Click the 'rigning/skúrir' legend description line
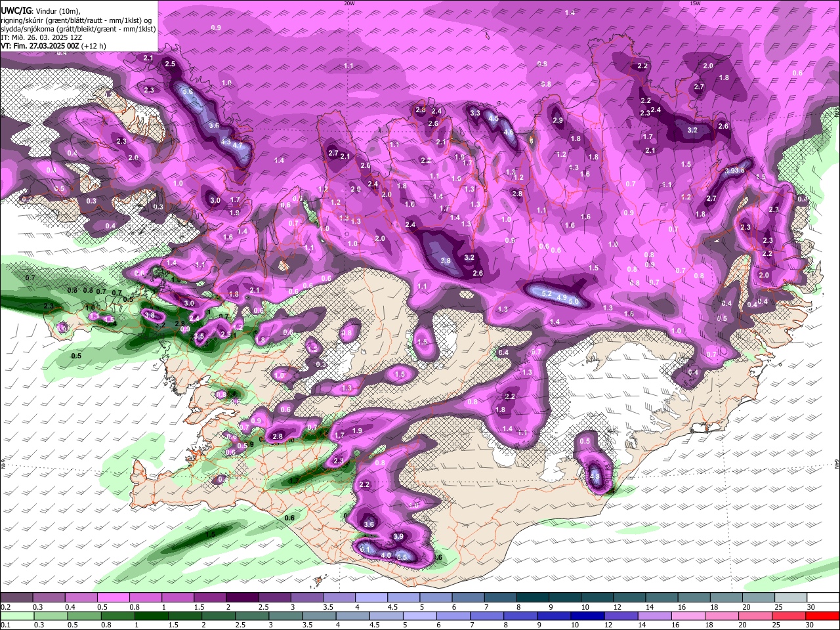The image size is (840, 630). tap(77, 20)
